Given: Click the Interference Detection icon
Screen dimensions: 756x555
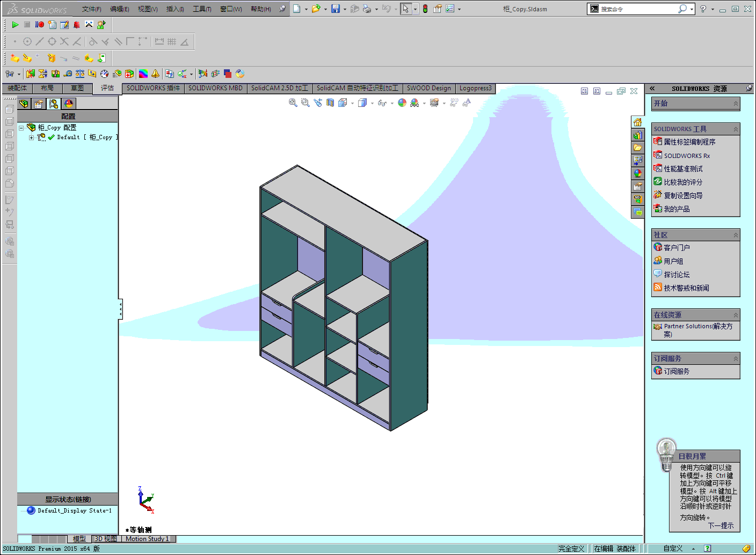Looking at the screenshot, I should tap(31, 74).
